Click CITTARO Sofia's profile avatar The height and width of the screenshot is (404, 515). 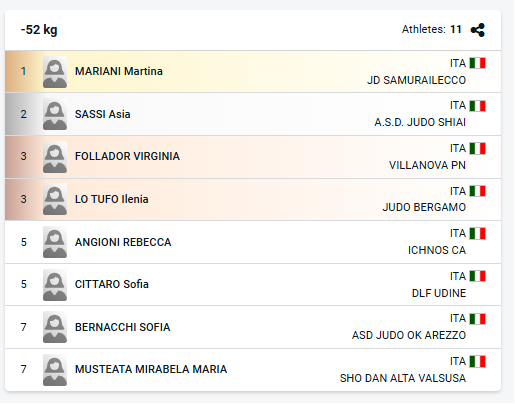[55, 285]
